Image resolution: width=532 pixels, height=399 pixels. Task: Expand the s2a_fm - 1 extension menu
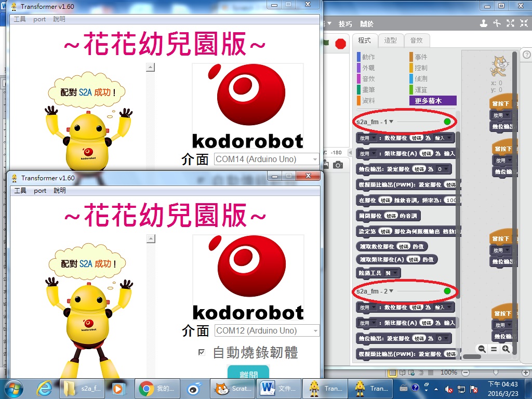391,122
